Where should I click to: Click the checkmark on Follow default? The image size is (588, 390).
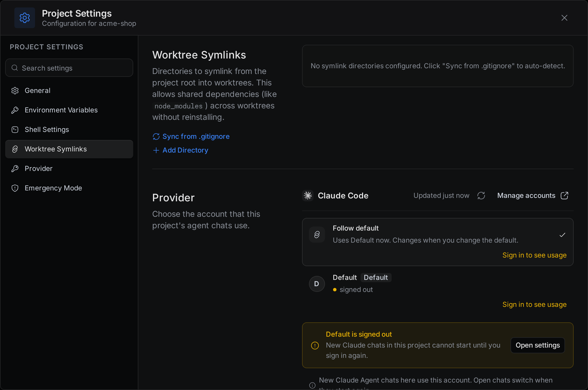click(562, 235)
